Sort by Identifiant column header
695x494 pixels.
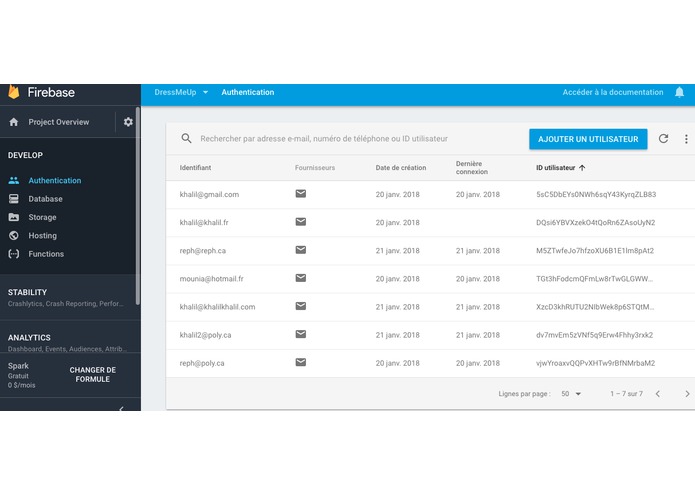(x=195, y=168)
